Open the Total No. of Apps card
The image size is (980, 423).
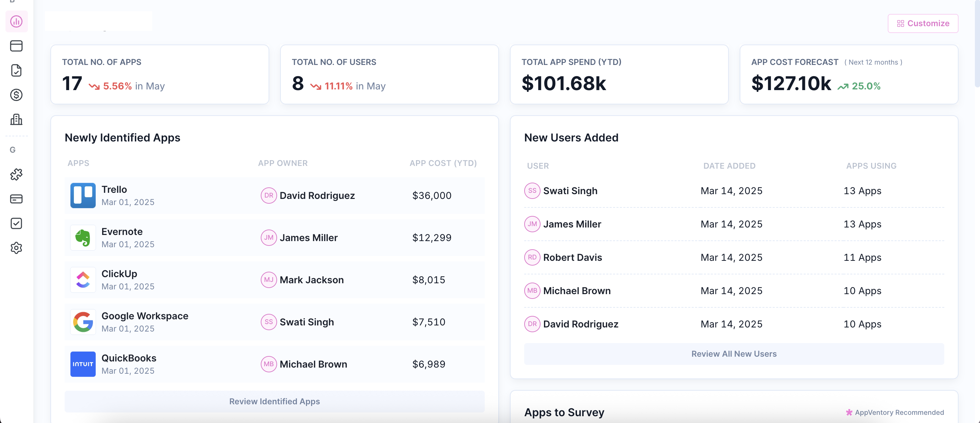(x=160, y=74)
